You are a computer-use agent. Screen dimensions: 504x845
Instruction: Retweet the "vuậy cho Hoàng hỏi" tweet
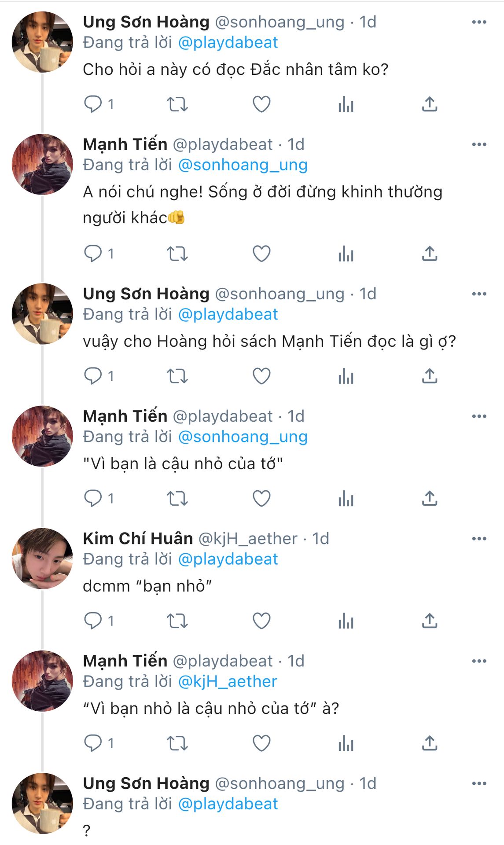177,376
